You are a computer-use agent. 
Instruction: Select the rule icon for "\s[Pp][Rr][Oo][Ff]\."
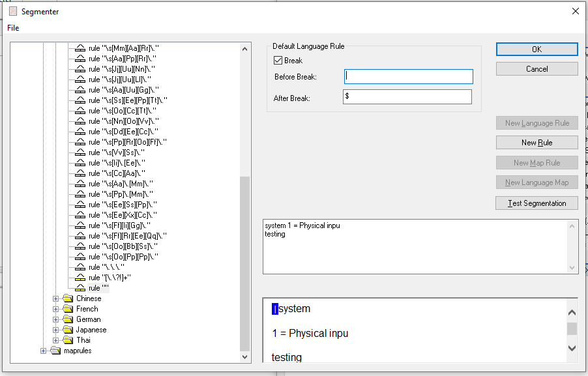coord(80,142)
